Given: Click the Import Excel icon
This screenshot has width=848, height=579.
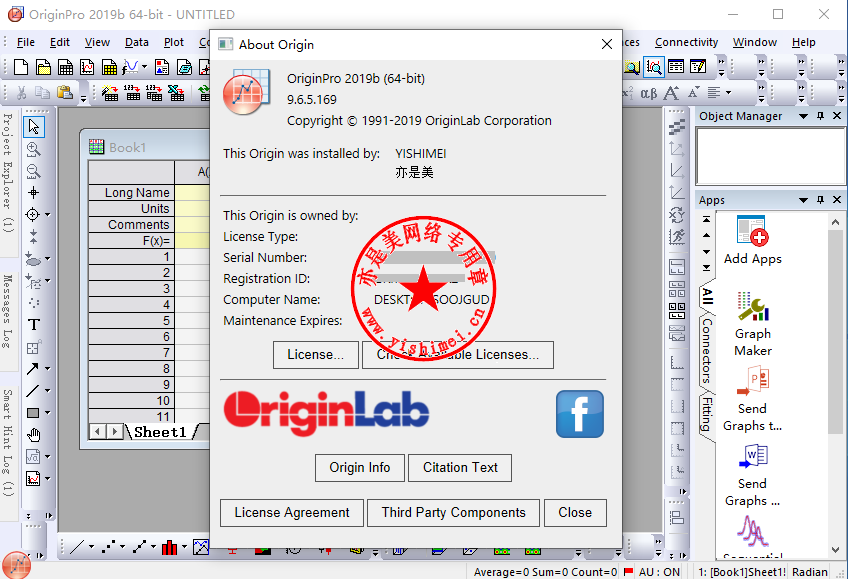Looking at the screenshot, I should tap(176, 93).
